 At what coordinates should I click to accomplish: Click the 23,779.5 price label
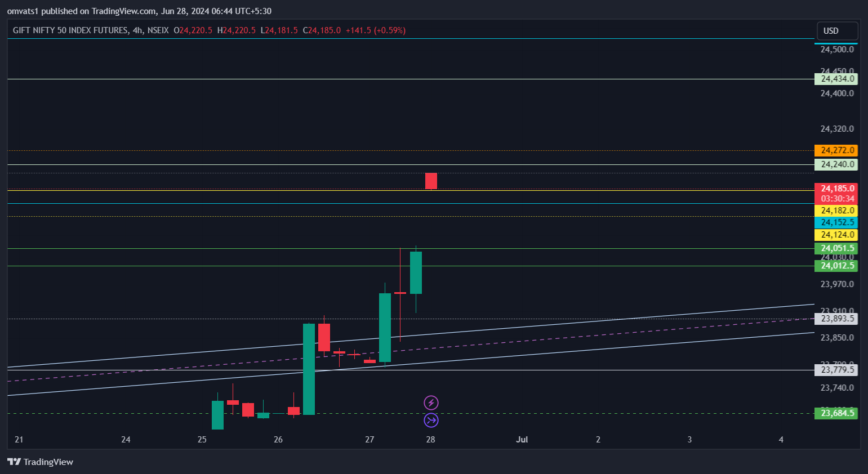[x=836, y=370]
